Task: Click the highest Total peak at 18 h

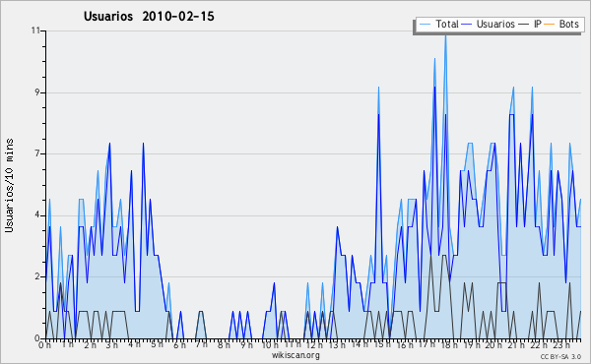Action: point(445,35)
